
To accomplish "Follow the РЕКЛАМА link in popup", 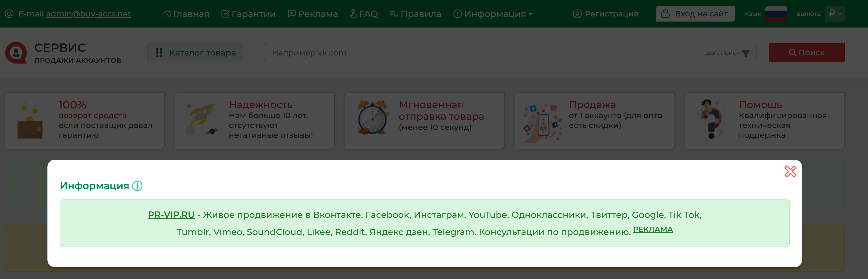I will [x=653, y=229].
